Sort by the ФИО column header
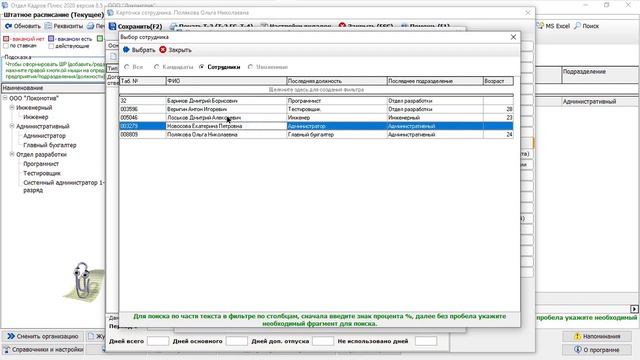The height and width of the screenshot is (360, 640). click(x=226, y=81)
